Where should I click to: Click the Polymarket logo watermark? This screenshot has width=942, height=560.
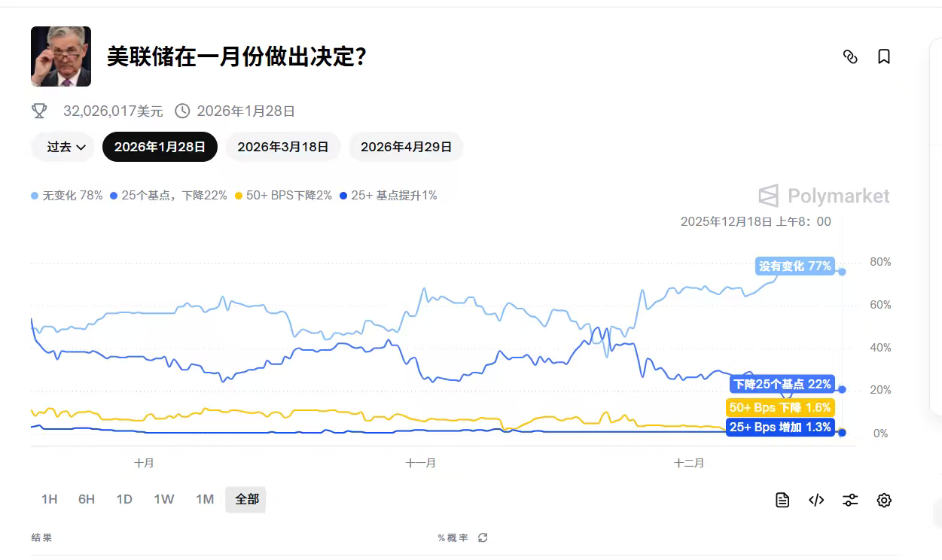pyautogui.click(x=824, y=196)
